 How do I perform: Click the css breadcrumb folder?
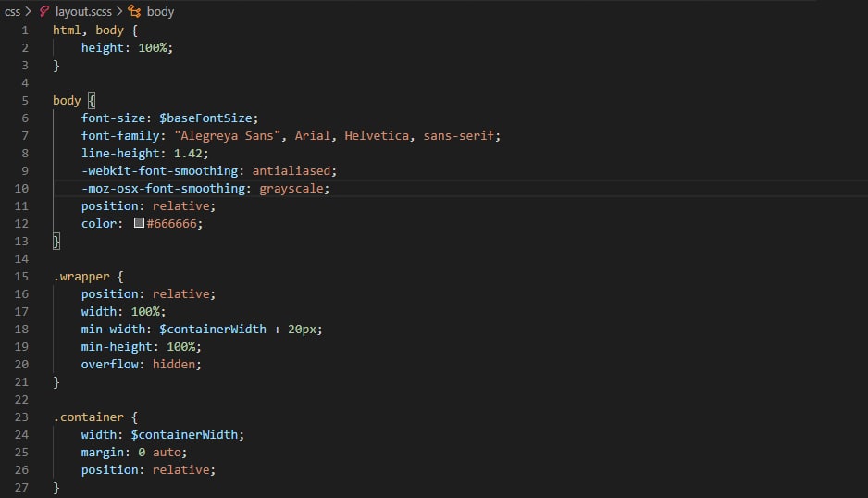pos(12,12)
